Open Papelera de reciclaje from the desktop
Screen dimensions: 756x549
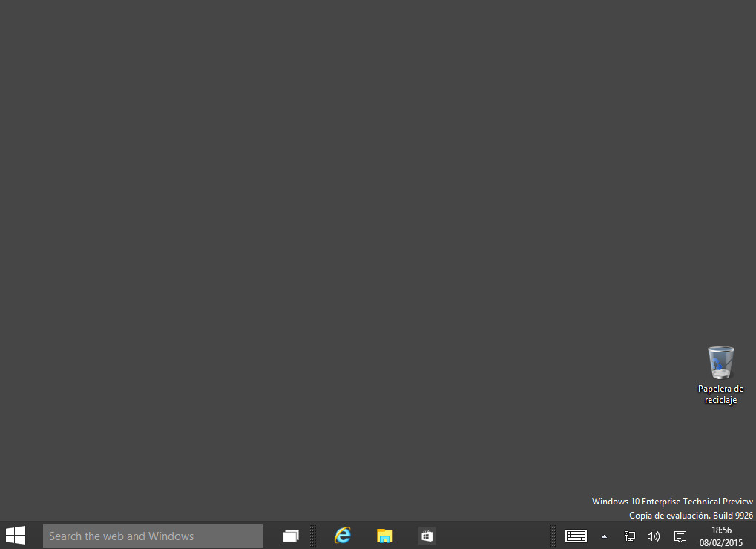coord(720,364)
